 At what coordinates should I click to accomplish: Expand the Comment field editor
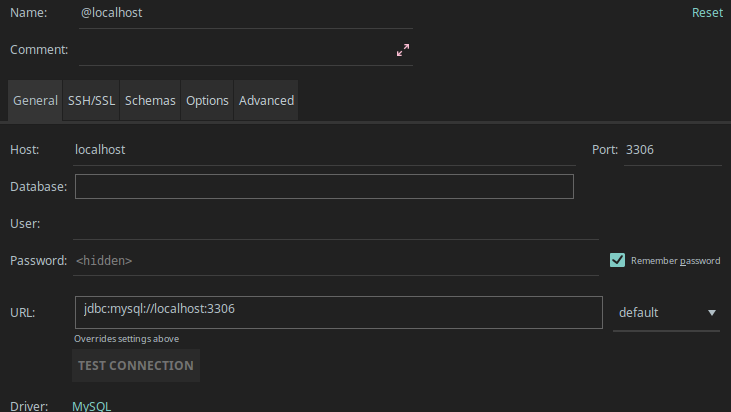pos(403,49)
